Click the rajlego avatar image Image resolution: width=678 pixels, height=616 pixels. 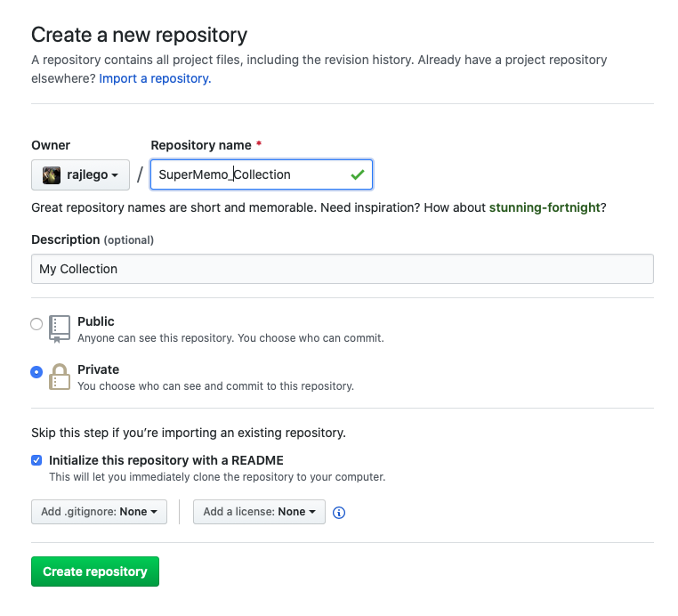[52, 175]
